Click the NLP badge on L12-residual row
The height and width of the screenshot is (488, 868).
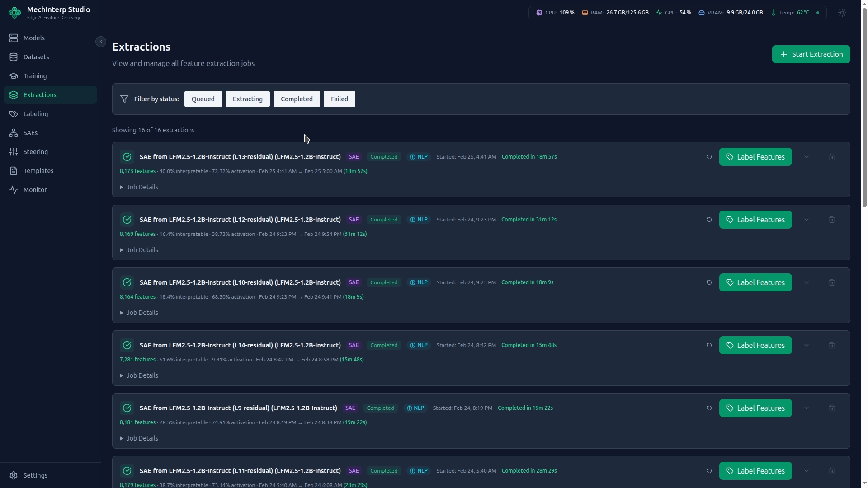click(419, 220)
